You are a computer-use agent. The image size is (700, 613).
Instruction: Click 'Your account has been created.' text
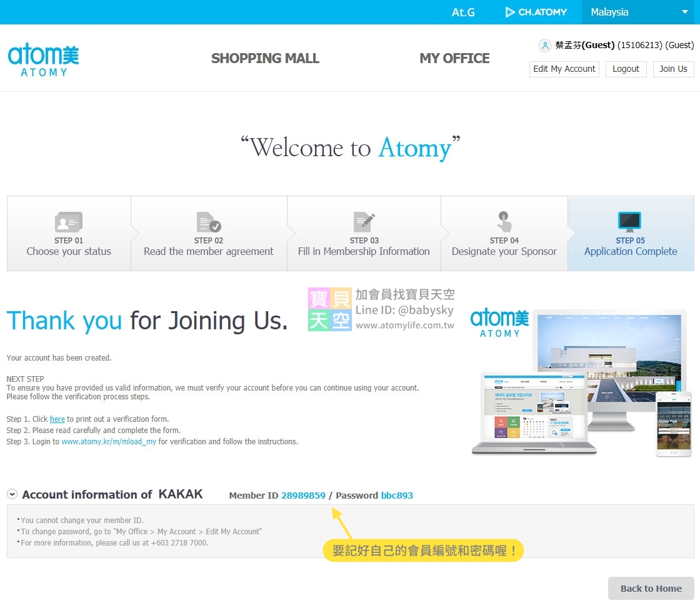[x=59, y=358]
